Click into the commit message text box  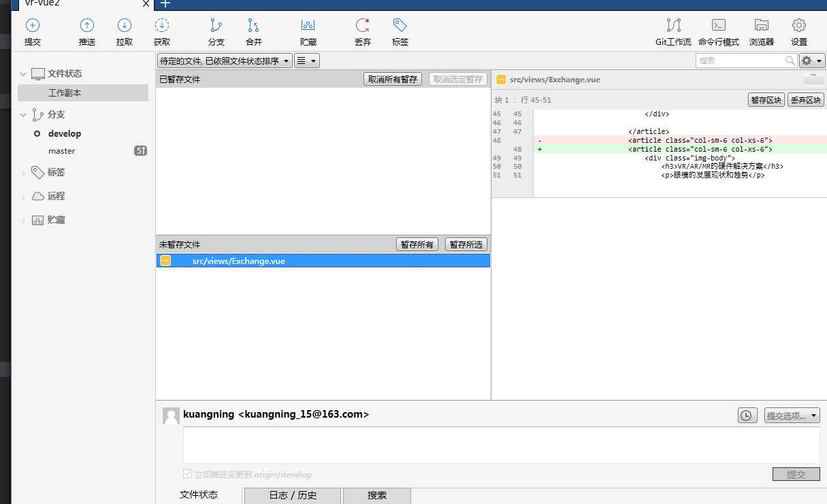coord(502,446)
